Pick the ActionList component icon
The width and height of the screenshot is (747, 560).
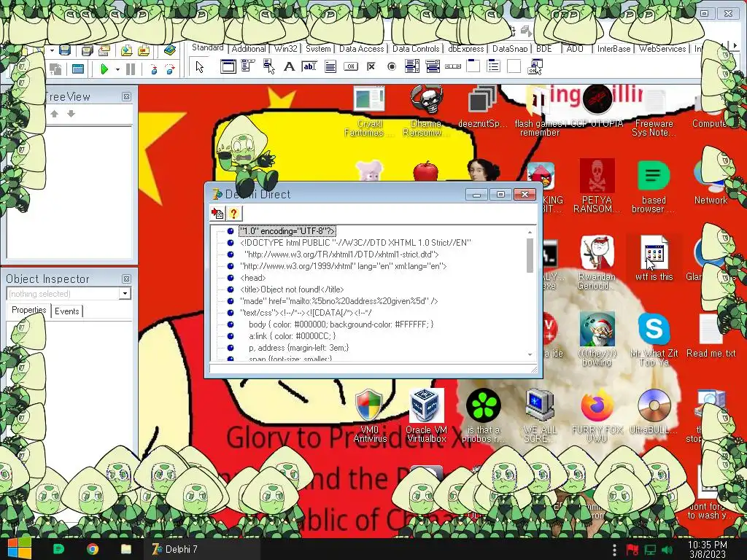535,66
